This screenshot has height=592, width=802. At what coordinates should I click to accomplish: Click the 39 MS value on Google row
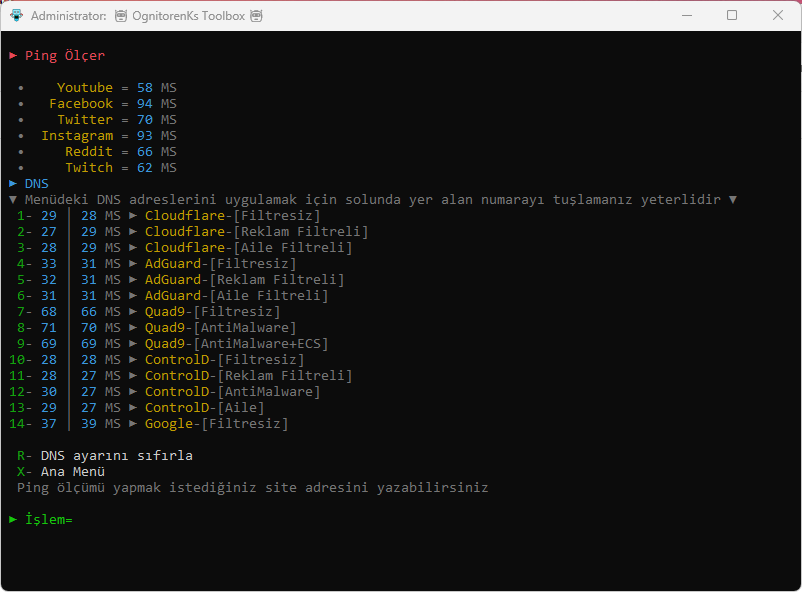(101, 424)
